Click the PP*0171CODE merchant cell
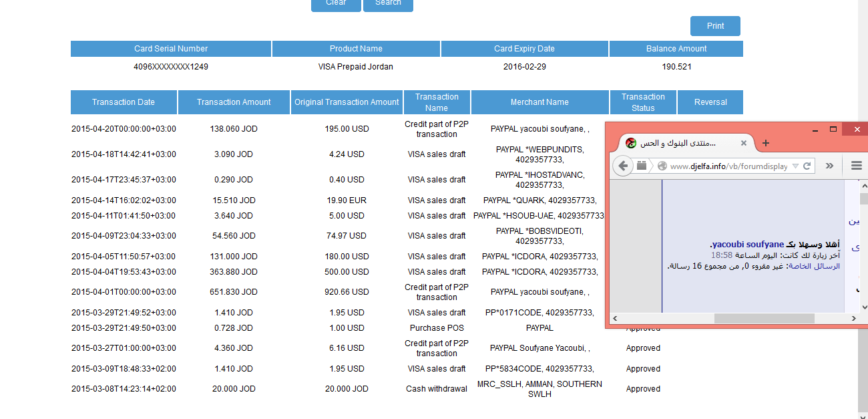 point(539,313)
